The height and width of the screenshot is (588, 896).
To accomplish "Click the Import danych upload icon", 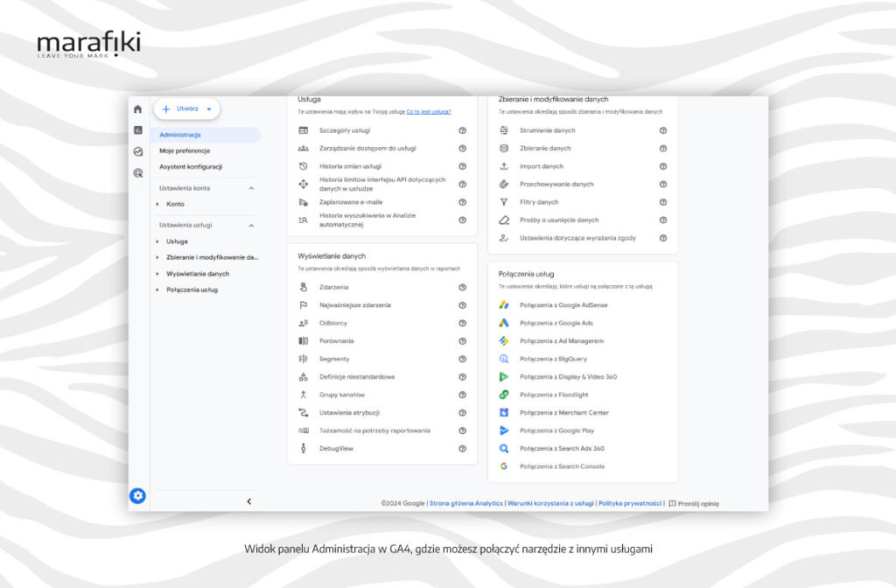I will pos(504,166).
